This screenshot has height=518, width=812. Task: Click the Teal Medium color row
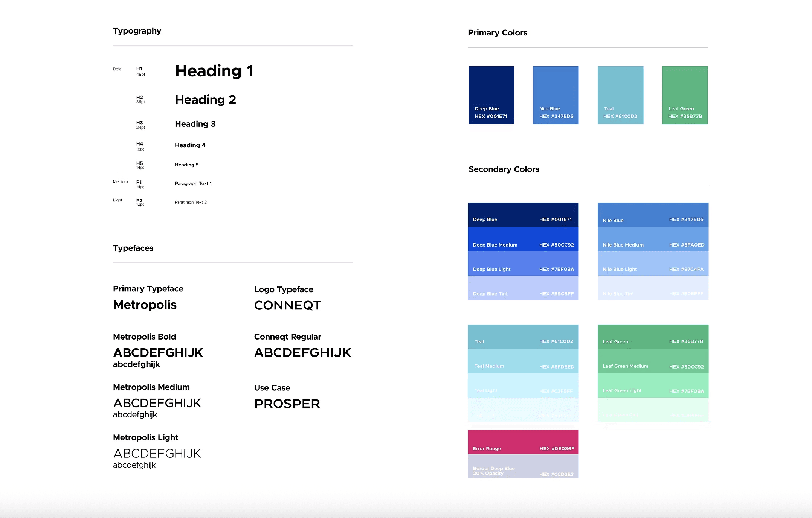pyautogui.click(x=523, y=361)
